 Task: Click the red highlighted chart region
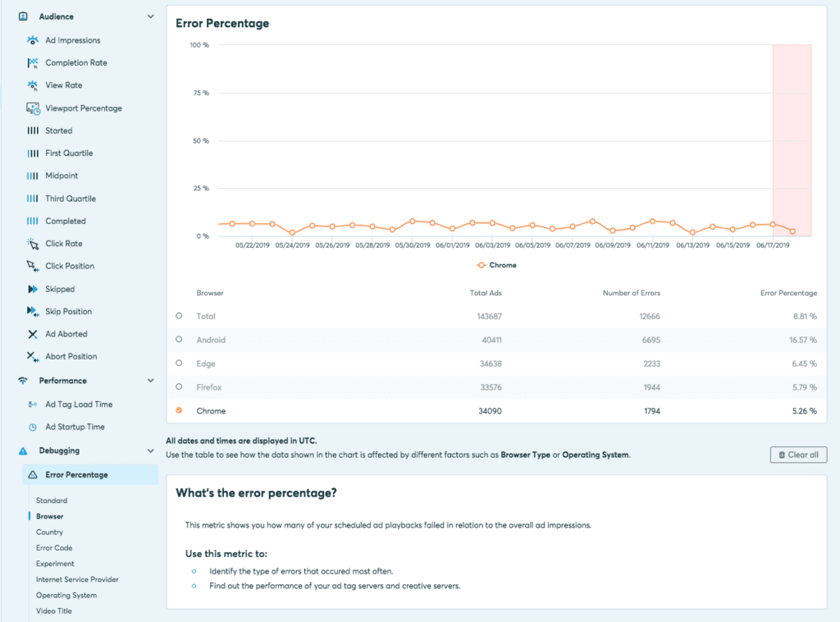(x=792, y=139)
